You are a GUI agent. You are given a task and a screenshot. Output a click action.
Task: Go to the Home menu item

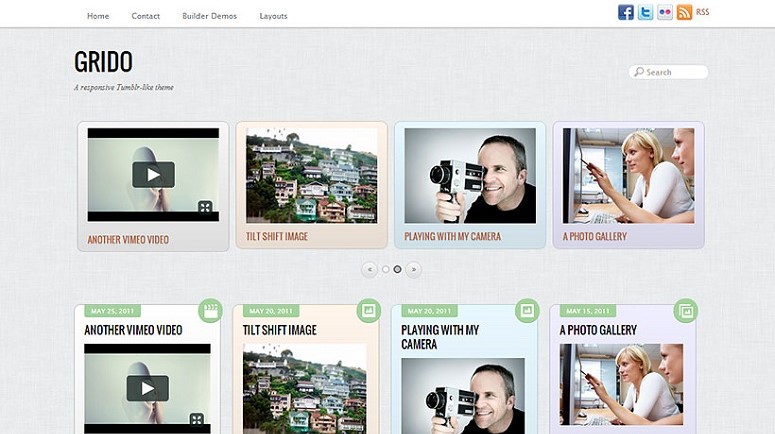[x=98, y=16]
